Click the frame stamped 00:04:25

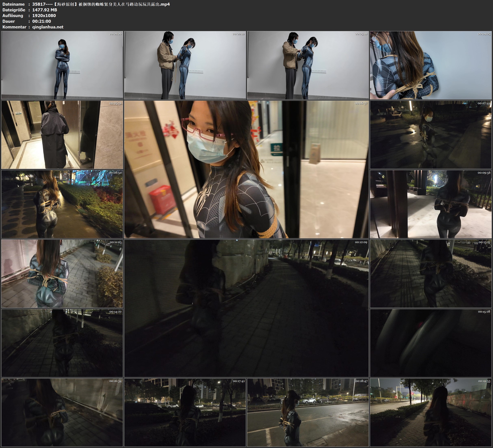[x=431, y=65]
